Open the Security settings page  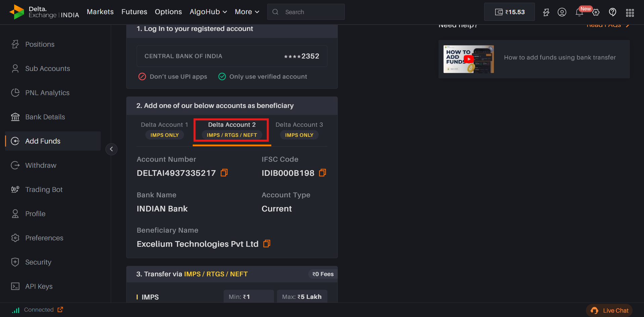(x=38, y=262)
